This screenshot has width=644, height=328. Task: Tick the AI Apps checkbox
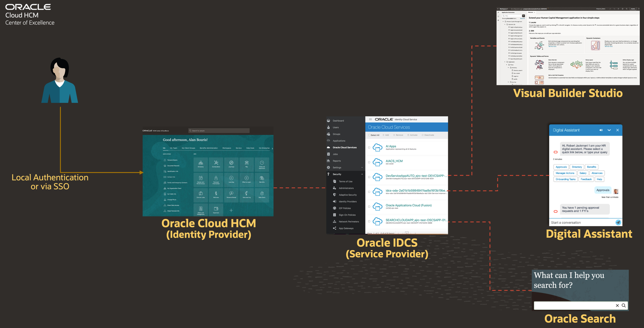[369, 147]
